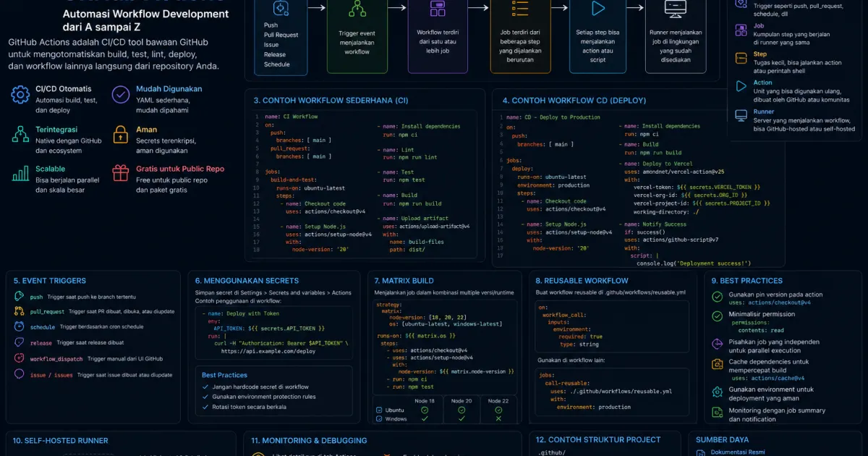Click the checkmark beside Jangan hardcode secret di workflow
This screenshot has height=456, width=868.
click(205, 387)
